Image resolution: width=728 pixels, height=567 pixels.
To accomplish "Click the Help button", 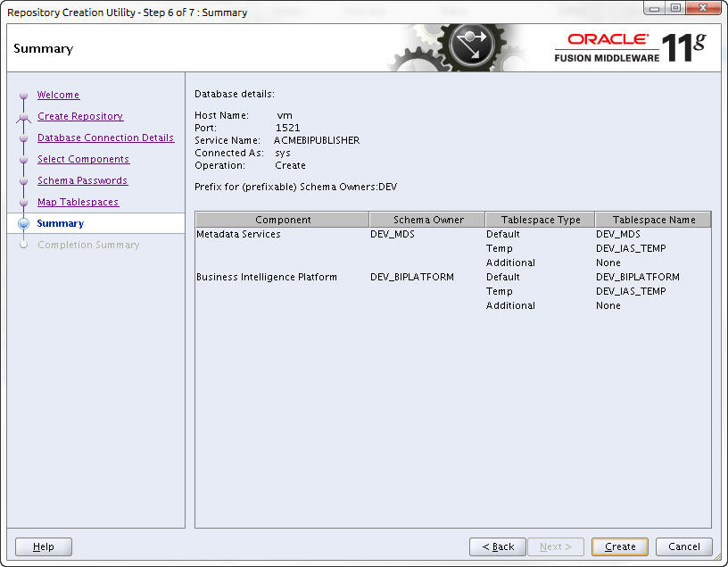I will pyautogui.click(x=44, y=547).
